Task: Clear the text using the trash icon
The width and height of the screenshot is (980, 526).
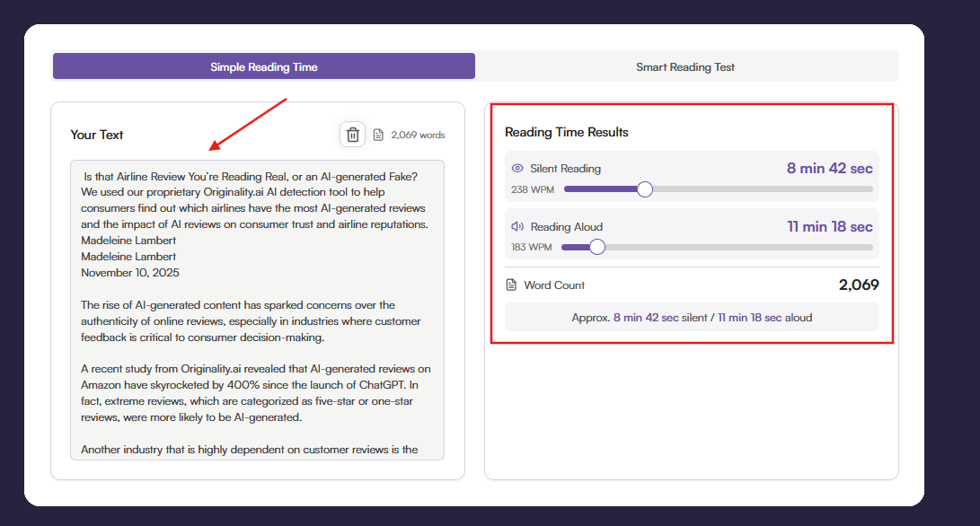Action: (352, 134)
